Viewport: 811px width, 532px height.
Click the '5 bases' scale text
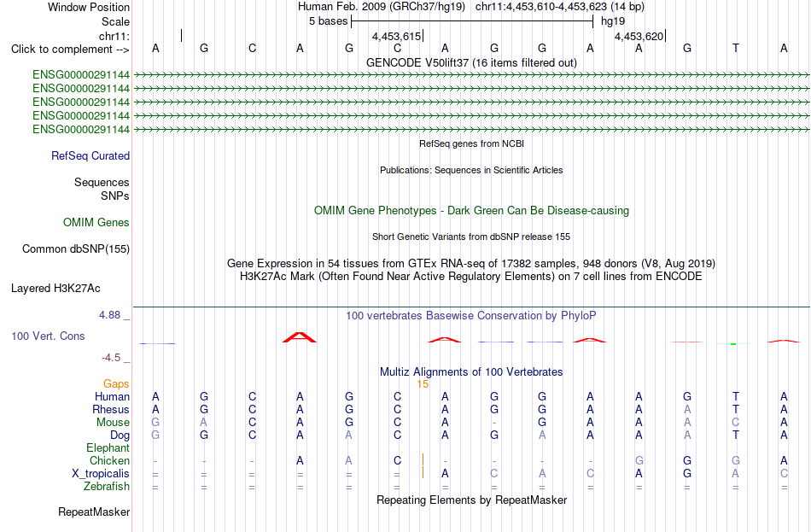click(328, 21)
